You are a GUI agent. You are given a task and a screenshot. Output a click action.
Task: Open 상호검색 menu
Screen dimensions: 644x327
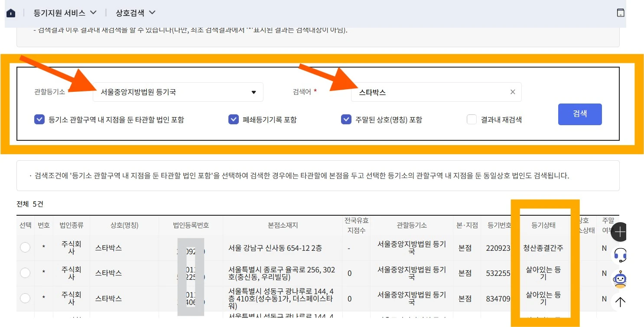click(135, 13)
